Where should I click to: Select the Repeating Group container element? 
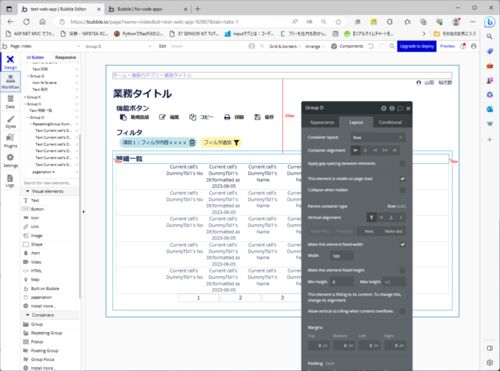click(43, 333)
